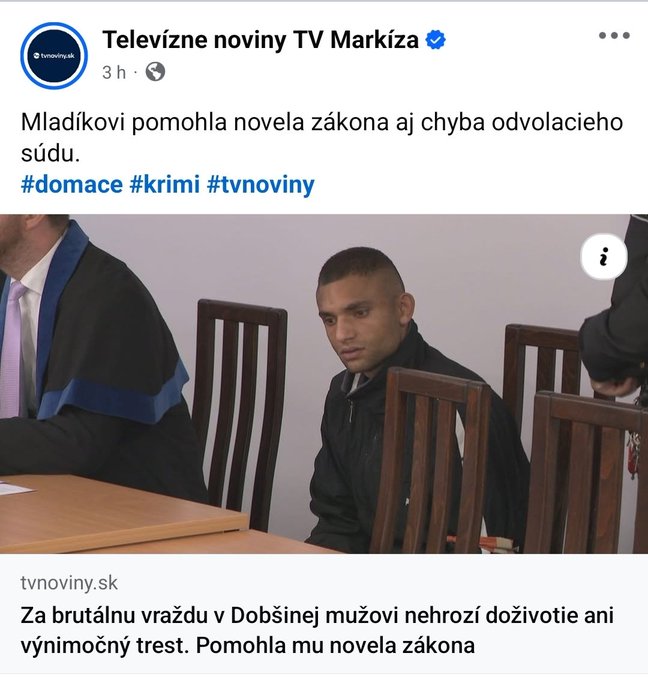Click the info "i" icon on photo
The image size is (648, 680).
click(x=604, y=257)
